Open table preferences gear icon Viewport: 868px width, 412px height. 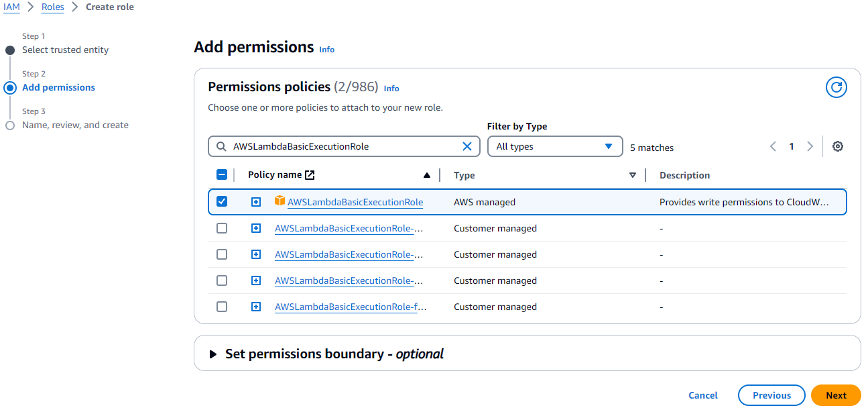point(837,147)
